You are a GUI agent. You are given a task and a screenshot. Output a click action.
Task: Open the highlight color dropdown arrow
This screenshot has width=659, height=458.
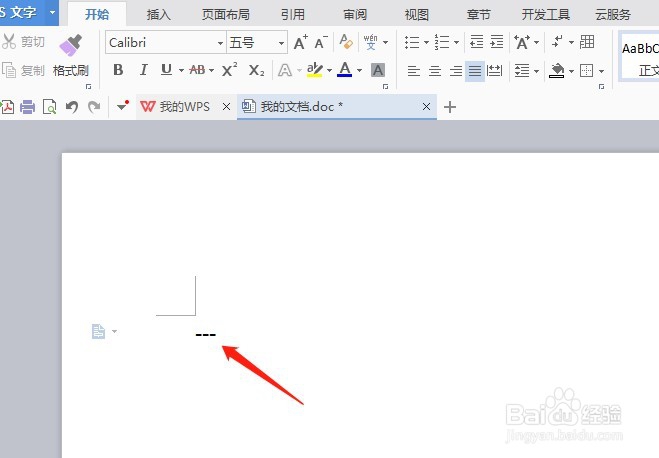330,70
